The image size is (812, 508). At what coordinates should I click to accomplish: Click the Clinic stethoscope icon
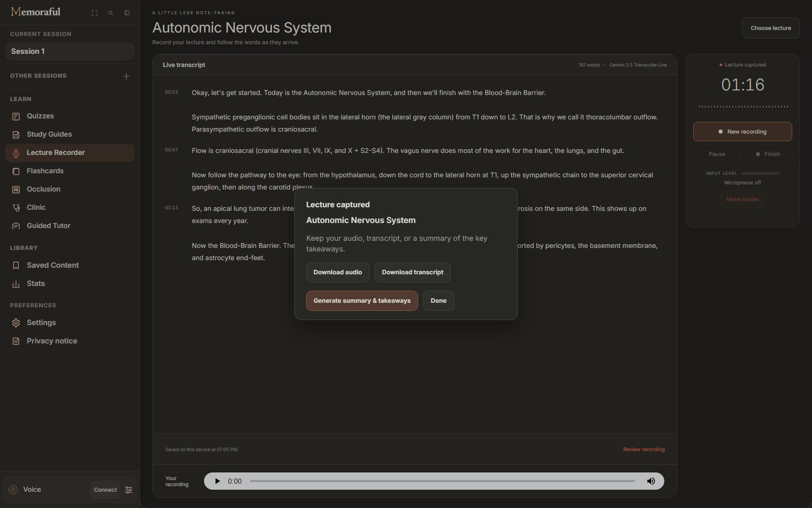pos(16,208)
